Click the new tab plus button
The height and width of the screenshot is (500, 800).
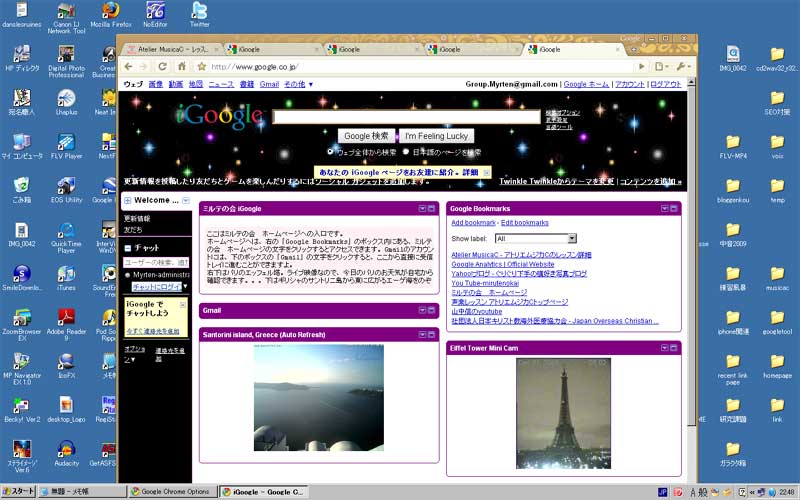tap(634, 49)
